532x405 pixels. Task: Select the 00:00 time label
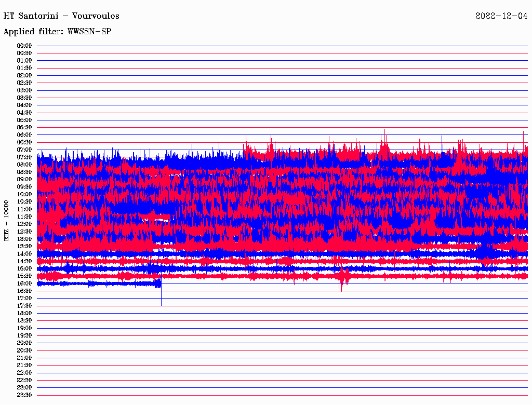pyautogui.click(x=24, y=46)
